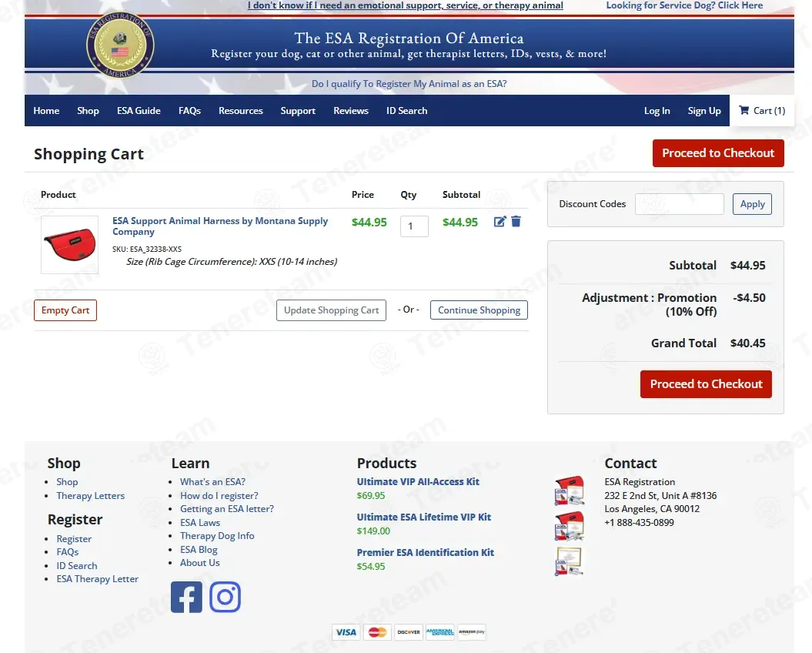Click the phone number +1 888-435-0899
812x653 pixels.
(639, 523)
